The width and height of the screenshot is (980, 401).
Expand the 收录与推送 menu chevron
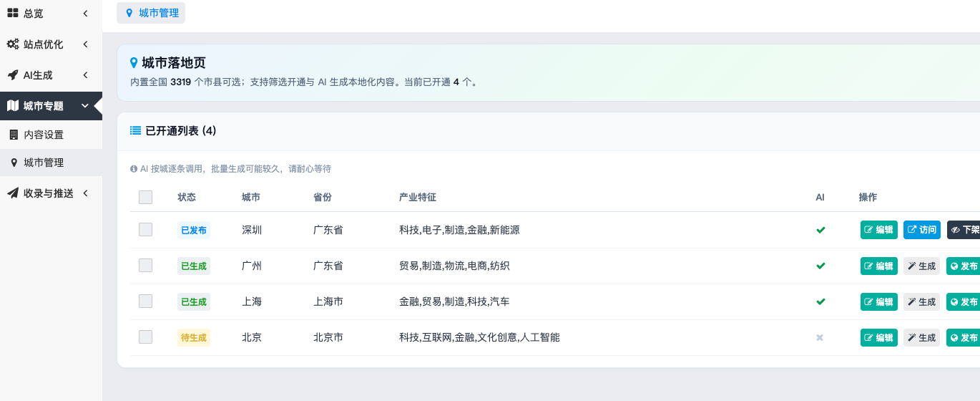pos(85,193)
